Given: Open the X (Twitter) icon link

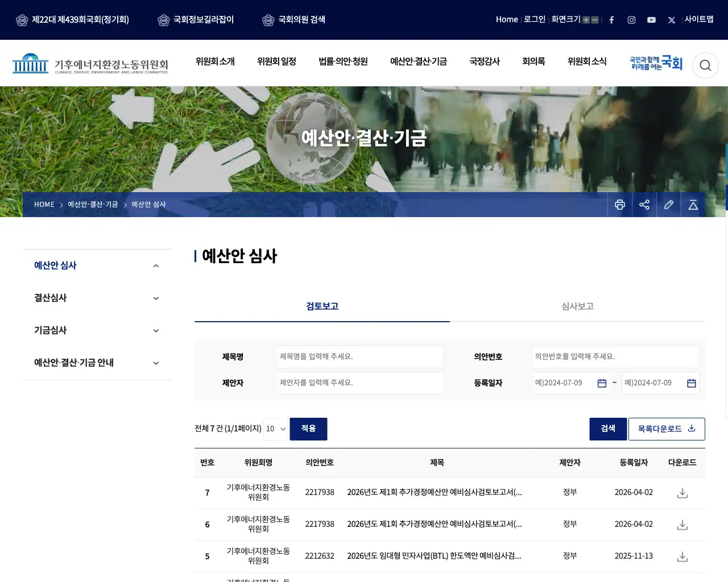Looking at the screenshot, I should click(671, 20).
